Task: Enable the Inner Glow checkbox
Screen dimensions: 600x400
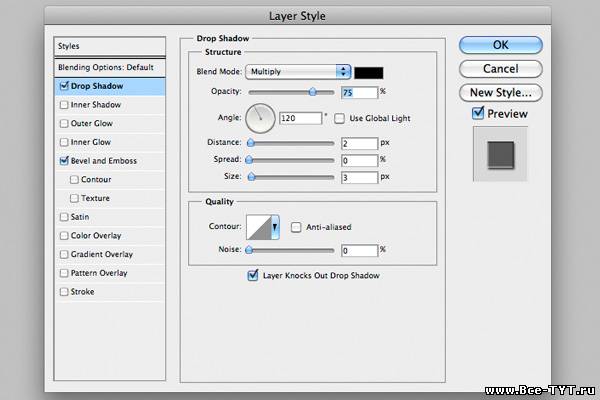Action: click(x=64, y=142)
